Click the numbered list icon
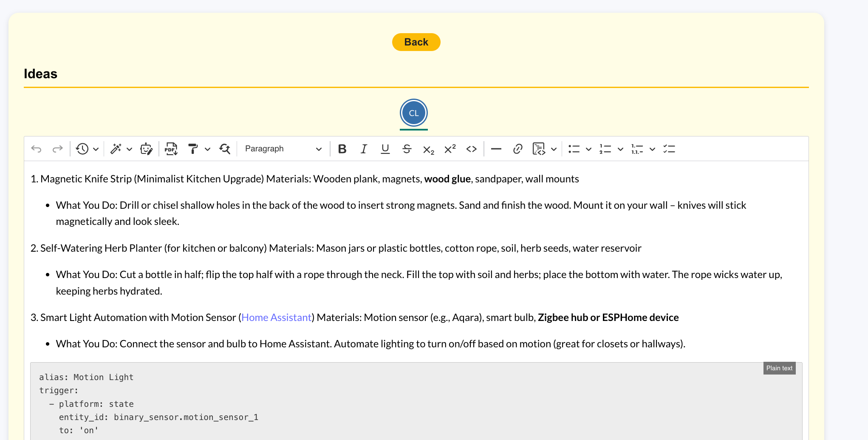The height and width of the screenshot is (440, 868). tap(605, 149)
